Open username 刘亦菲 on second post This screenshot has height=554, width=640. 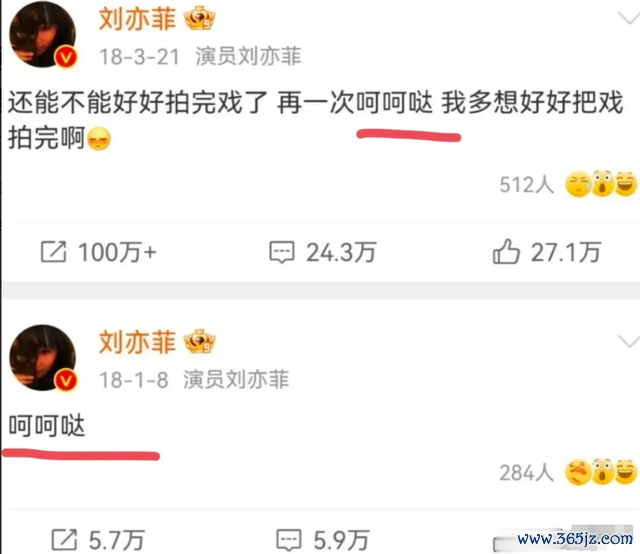click(137, 342)
